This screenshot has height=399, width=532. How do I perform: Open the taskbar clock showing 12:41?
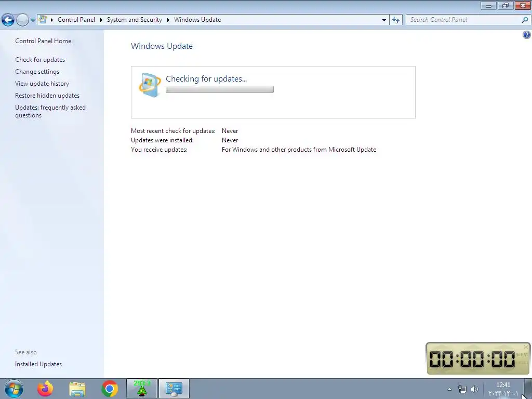pos(503,389)
